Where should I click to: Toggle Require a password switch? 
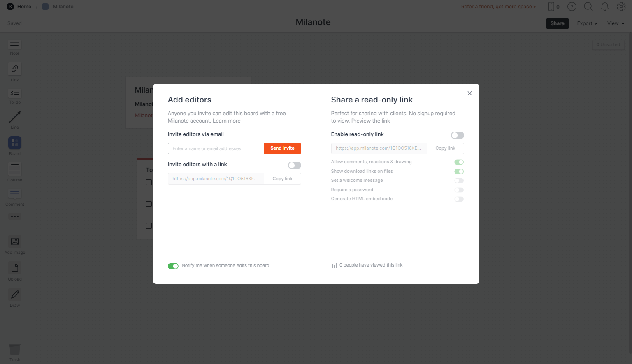[x=459, y=190]
